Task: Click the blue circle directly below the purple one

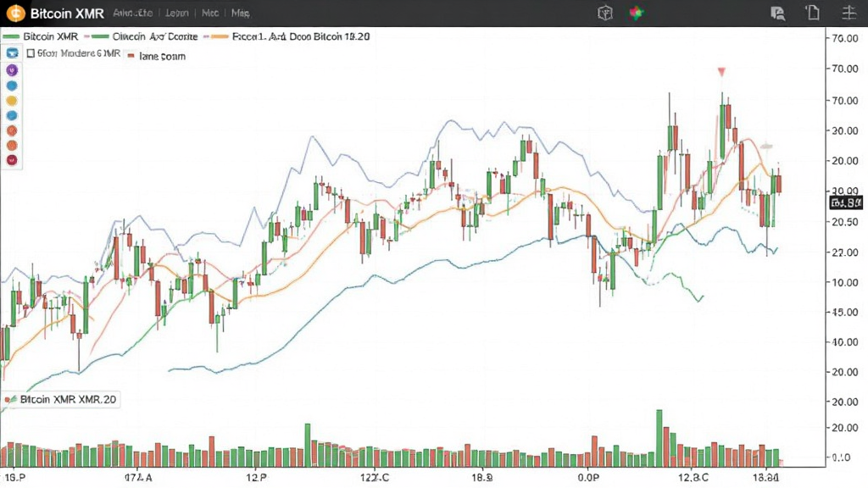Action: tap(12, 86)
